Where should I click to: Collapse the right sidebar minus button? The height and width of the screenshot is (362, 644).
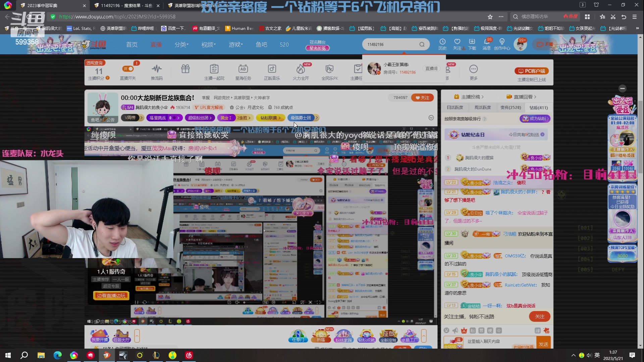click(x=623, y=88)
